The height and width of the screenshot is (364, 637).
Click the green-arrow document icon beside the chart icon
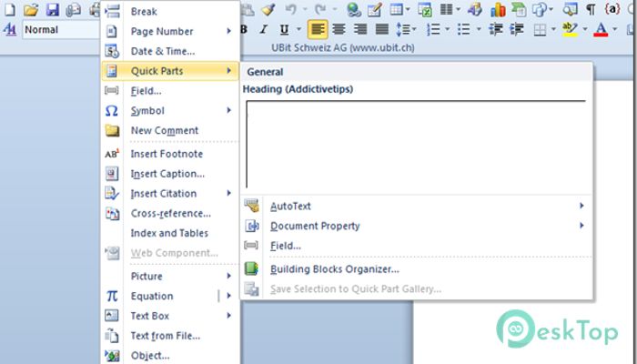(x=519, y=9)
